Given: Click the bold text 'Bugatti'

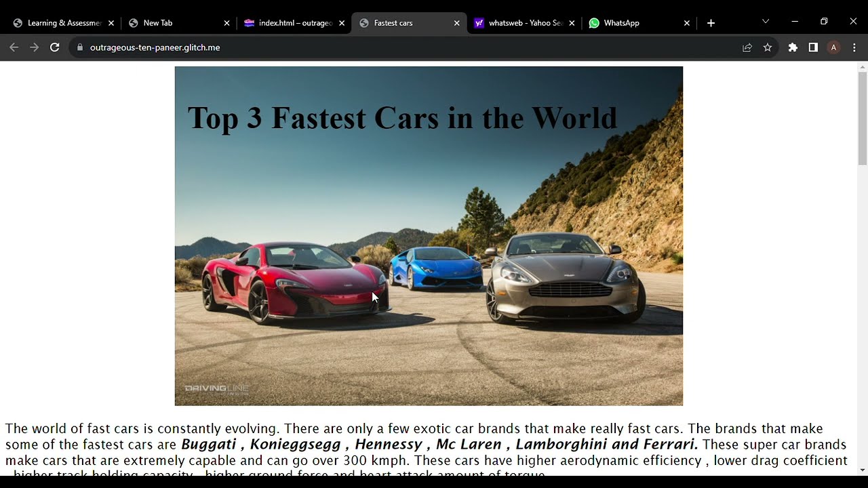Looking at the screenshot, I should [209, 445].
